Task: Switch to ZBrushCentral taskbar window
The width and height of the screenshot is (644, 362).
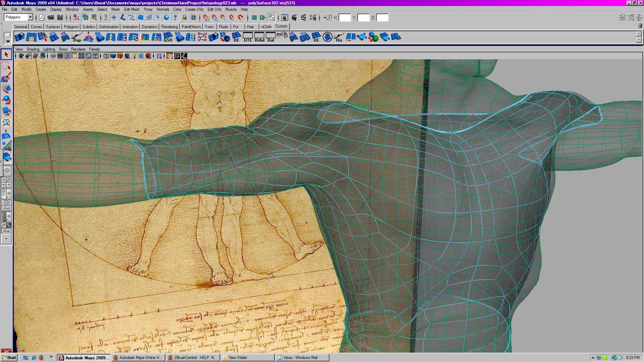Action: [x=193, y=357]
